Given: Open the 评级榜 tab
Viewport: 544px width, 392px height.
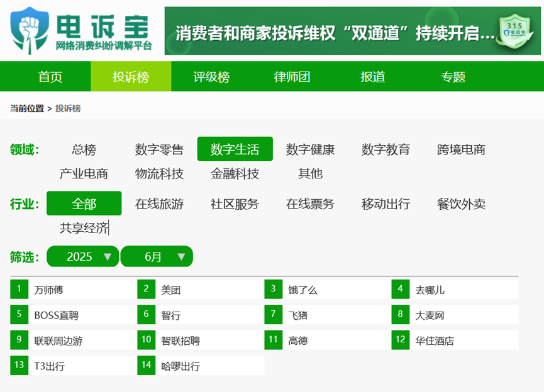Looking at the screenshot, I should 211,77.
